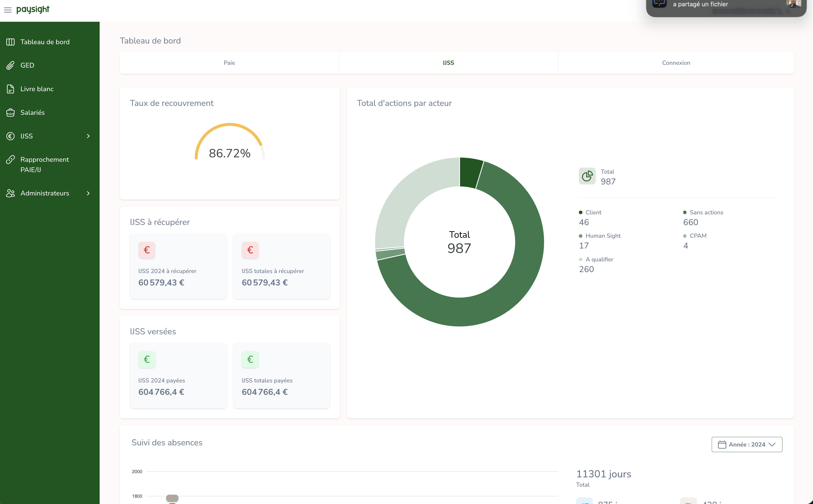Image resolution: width=813 pixels, height=504 pixels.
Task: Click the notification sender avatar
Action: [794, 3]
